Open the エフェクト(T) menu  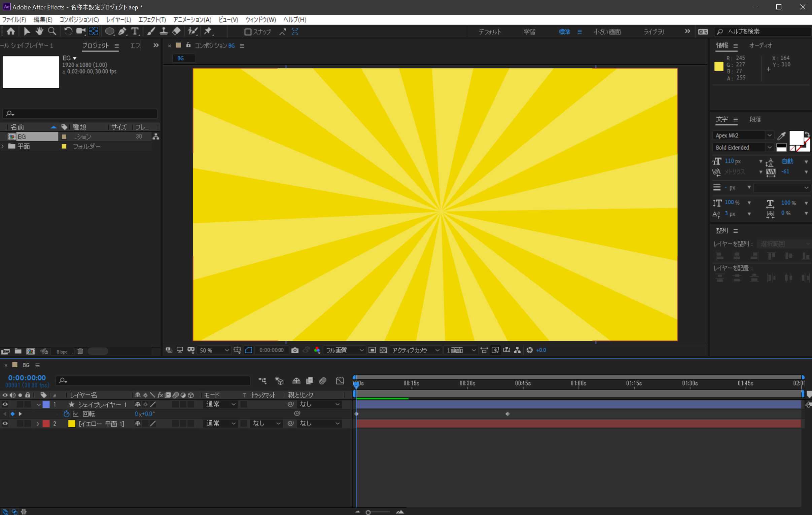click(152, 20)
